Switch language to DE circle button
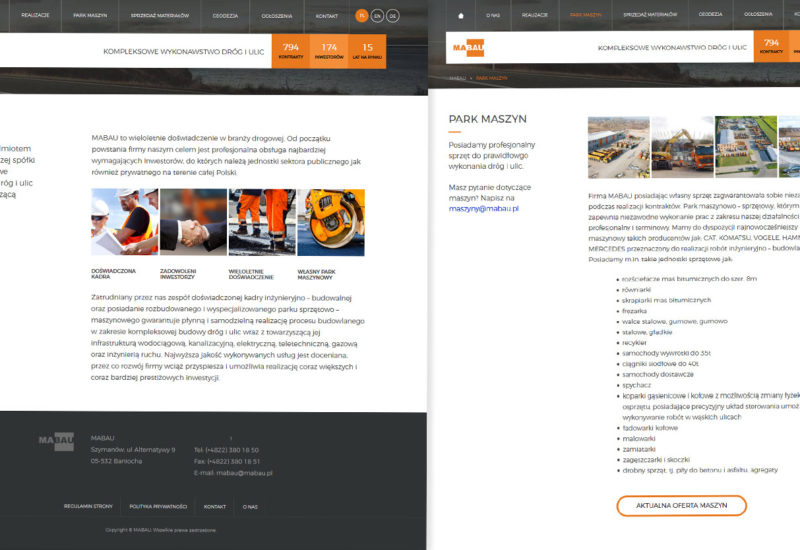 pos(393,16)
